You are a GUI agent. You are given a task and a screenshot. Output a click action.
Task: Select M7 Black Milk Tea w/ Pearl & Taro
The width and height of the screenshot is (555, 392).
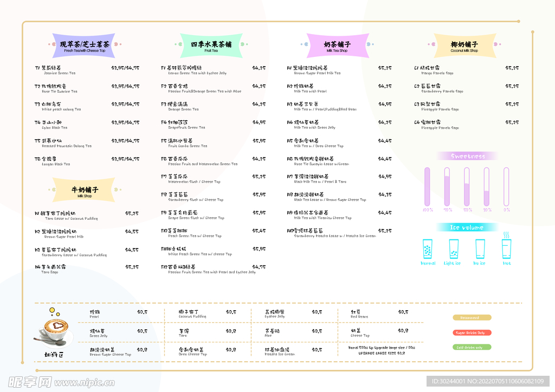(339, 179)
